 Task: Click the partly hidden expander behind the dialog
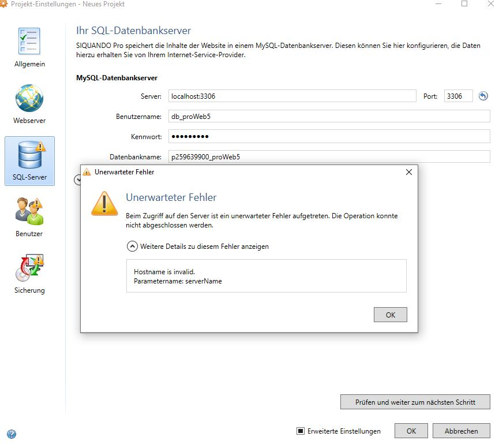pos(77,180)
